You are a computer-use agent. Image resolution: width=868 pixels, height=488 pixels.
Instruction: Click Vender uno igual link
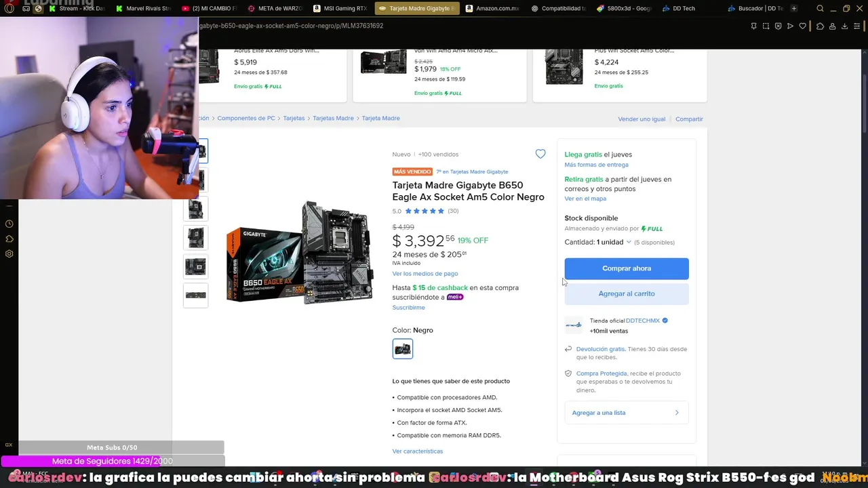(x=642, y=119)
